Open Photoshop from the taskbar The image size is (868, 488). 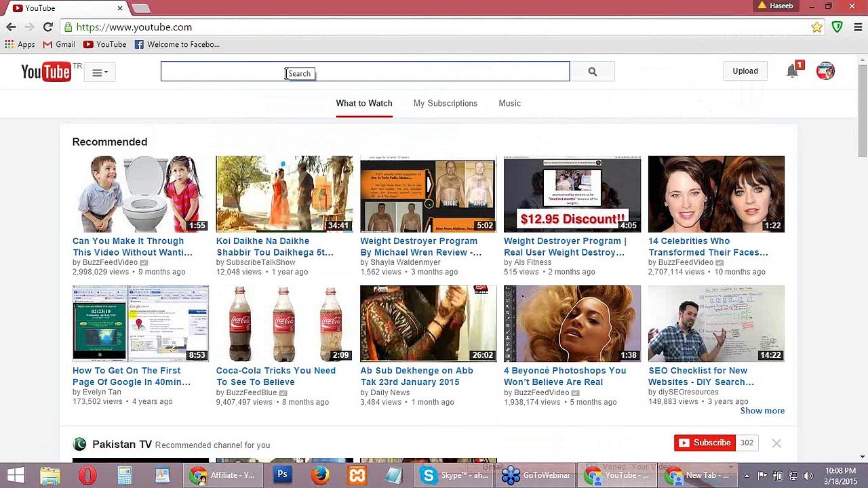point(282,475)
